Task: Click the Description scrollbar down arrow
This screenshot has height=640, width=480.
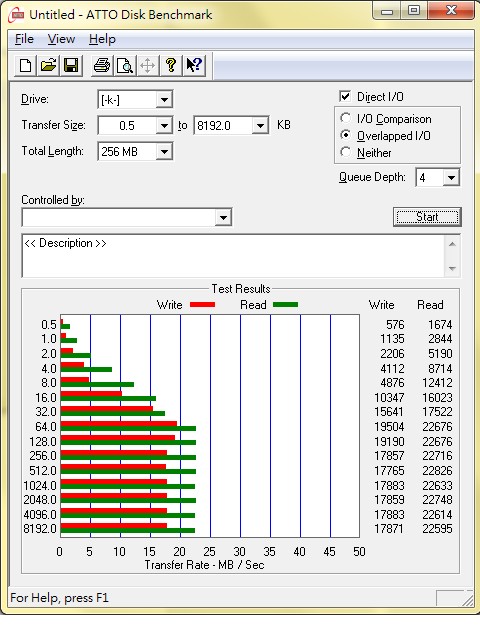Action: (452, 268)
